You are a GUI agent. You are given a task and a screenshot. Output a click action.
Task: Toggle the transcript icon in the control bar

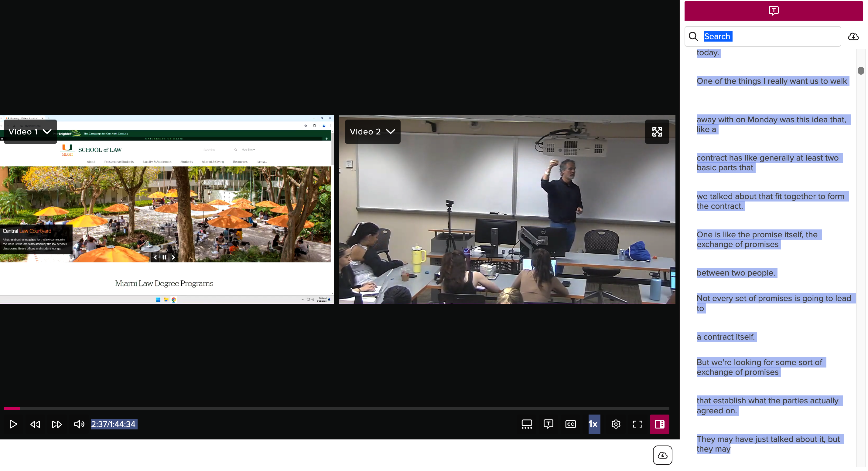tap(548, 424)
